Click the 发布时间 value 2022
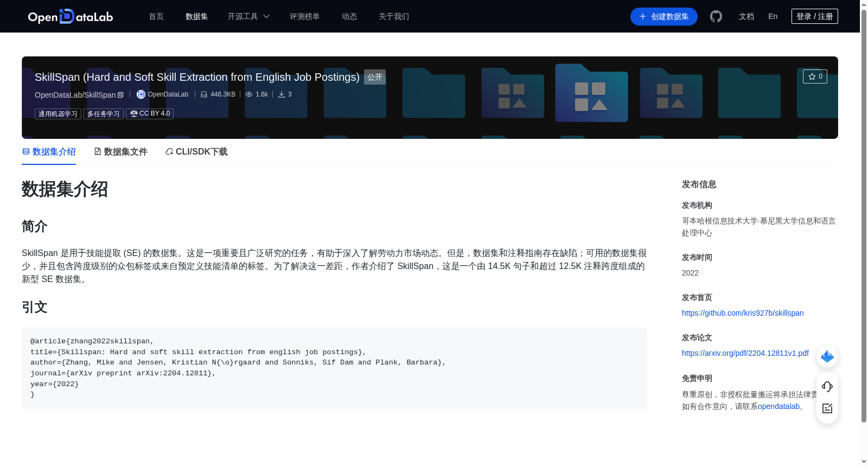The image size is (868, 467). pyautogui.click(x=690, y=273)
